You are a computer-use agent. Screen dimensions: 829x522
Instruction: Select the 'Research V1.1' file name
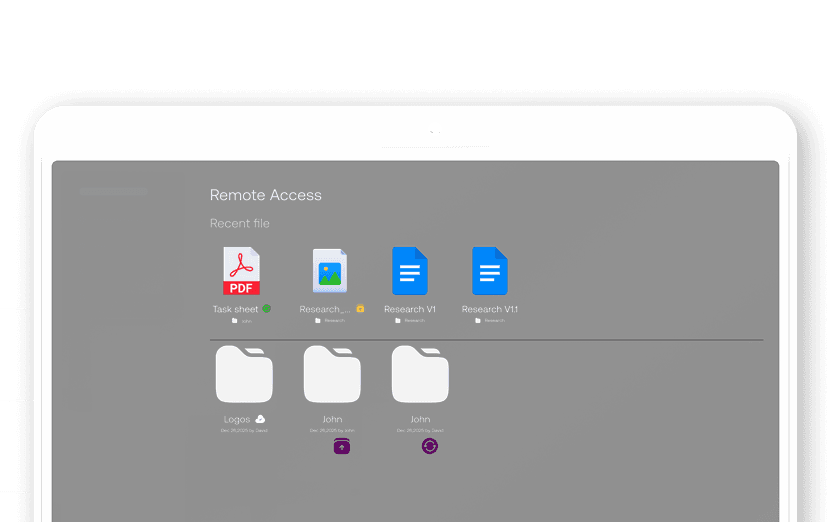[490, 309]
